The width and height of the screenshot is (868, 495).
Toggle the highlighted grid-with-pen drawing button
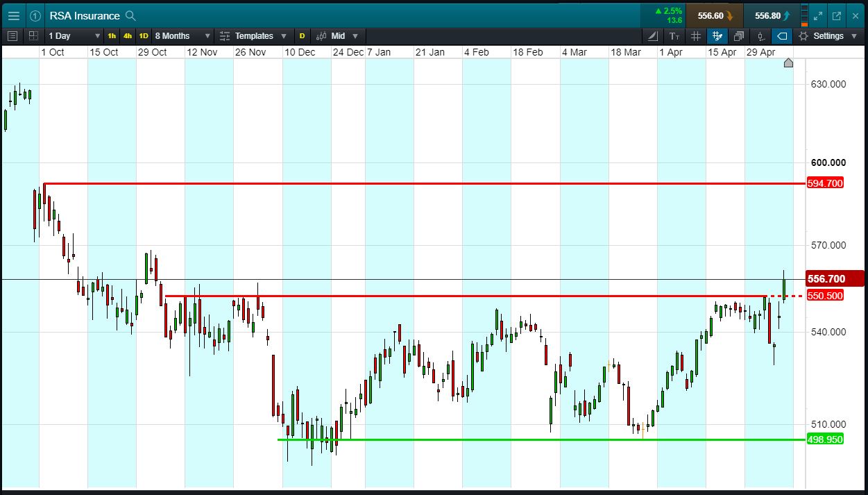[717, 36]
